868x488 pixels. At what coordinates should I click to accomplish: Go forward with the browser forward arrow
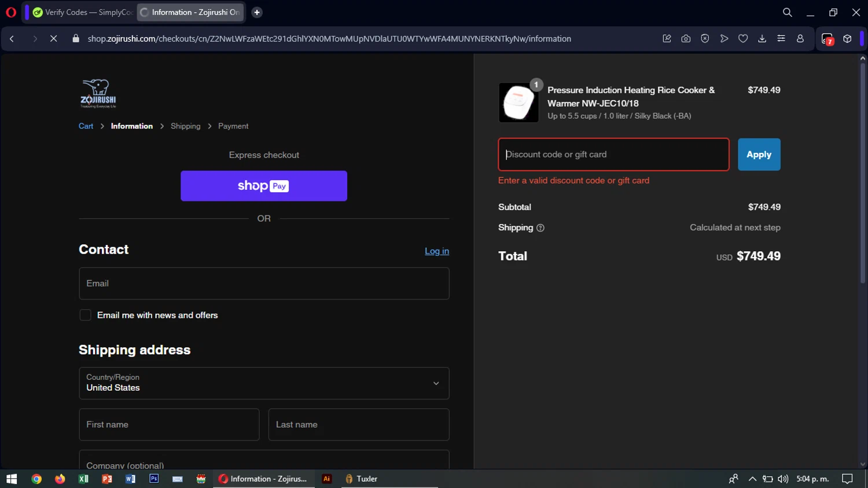coord(35,39)
